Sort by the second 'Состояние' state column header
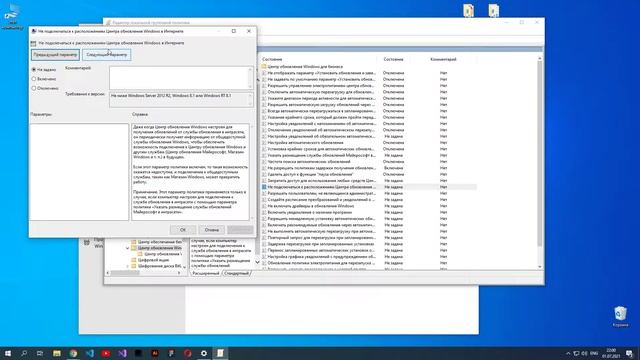The width and height of the screenshot is (640, 360). pos(393,59)
